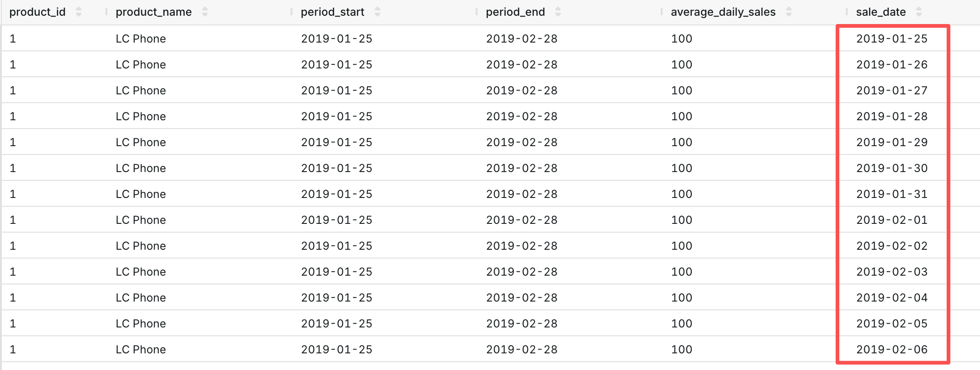The height and width of the screenshot is (370, 980).
Task: Click the average_daily_sales header label
Action: point(723,12)
